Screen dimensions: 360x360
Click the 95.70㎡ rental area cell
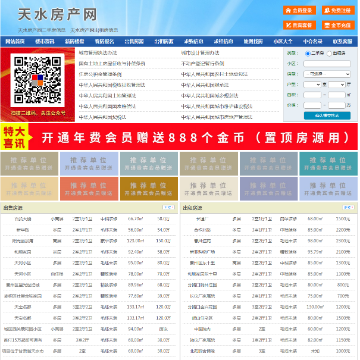315,252
